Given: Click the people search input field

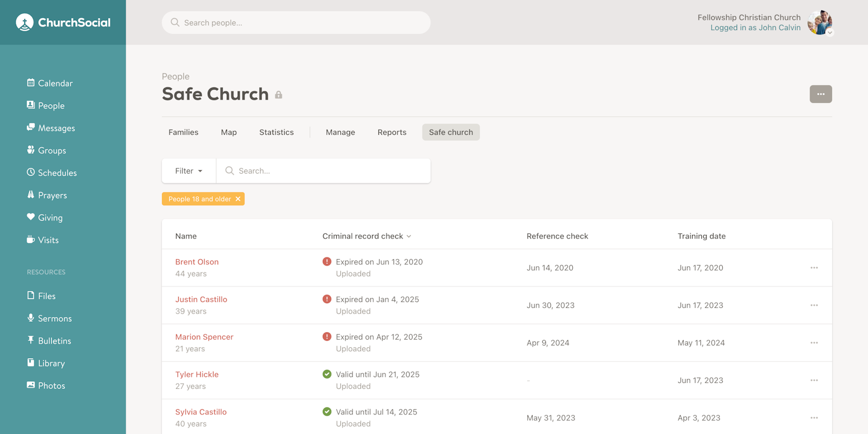Looking at the screenshot, I should tap(296, 23).
